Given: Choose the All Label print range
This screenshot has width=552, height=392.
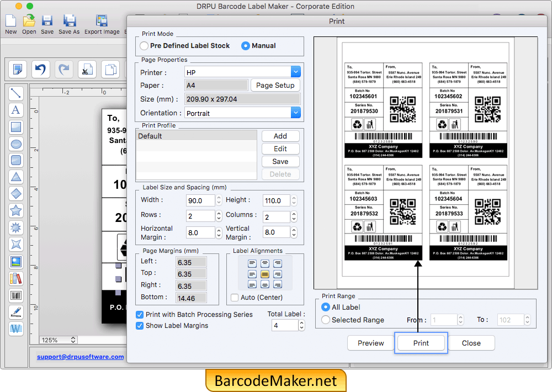Looking at the screenshot, I should point(326,307).
